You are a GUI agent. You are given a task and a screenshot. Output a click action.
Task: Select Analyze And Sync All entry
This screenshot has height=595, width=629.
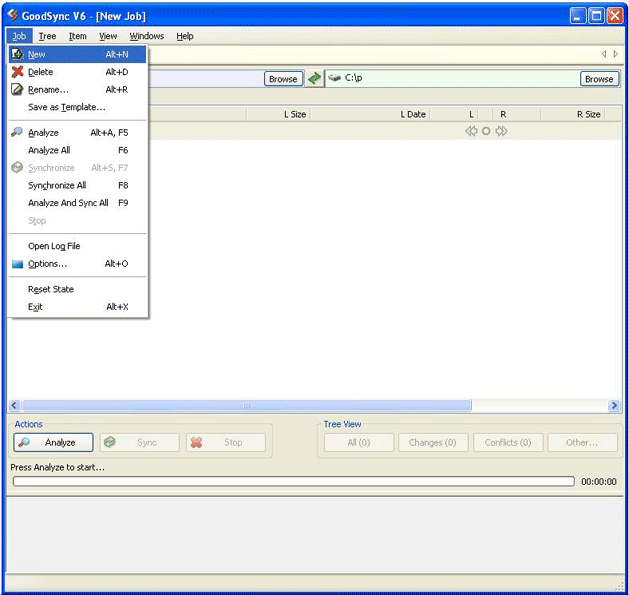(x=77, y=203)
